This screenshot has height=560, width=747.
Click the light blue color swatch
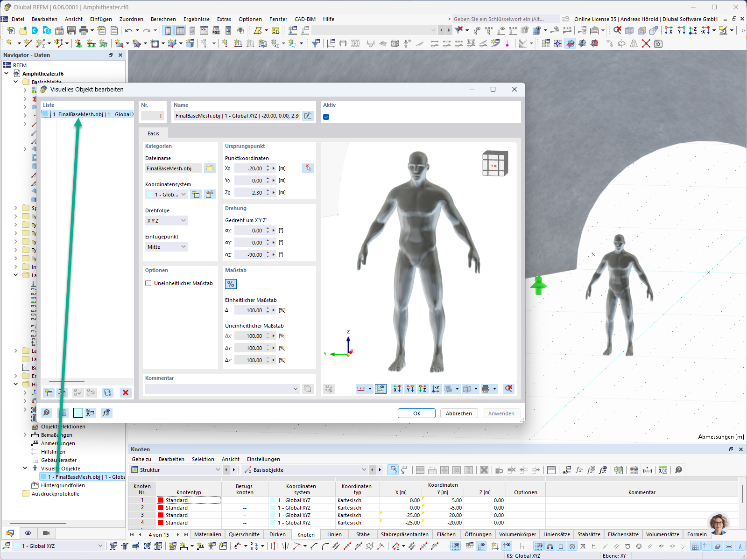tap(78, 413)
